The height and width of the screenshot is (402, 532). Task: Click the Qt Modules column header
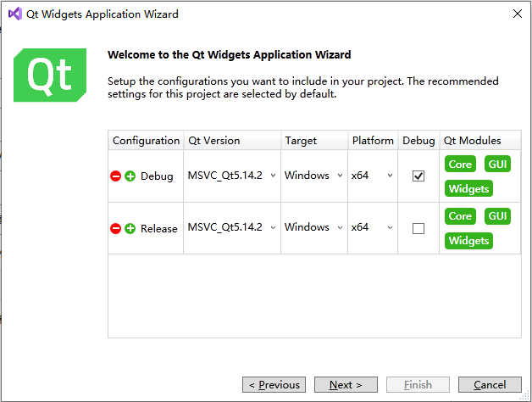480,140
